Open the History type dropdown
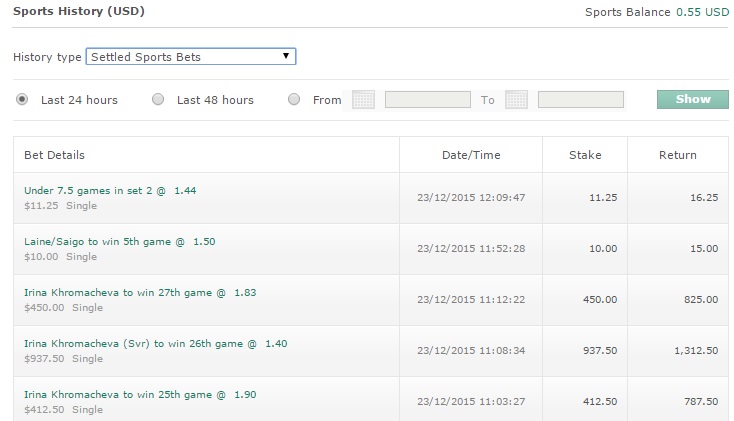 coord(191,57)
